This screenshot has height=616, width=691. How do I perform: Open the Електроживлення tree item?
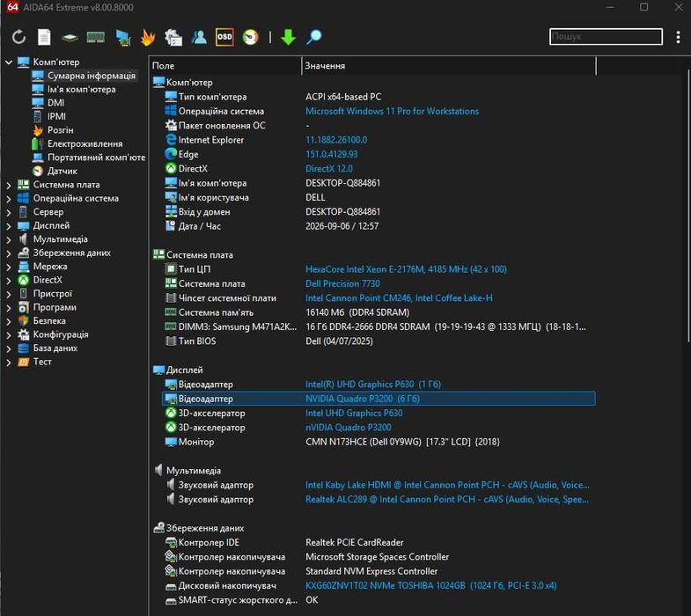pyautogui.click(x=85, y=143)
